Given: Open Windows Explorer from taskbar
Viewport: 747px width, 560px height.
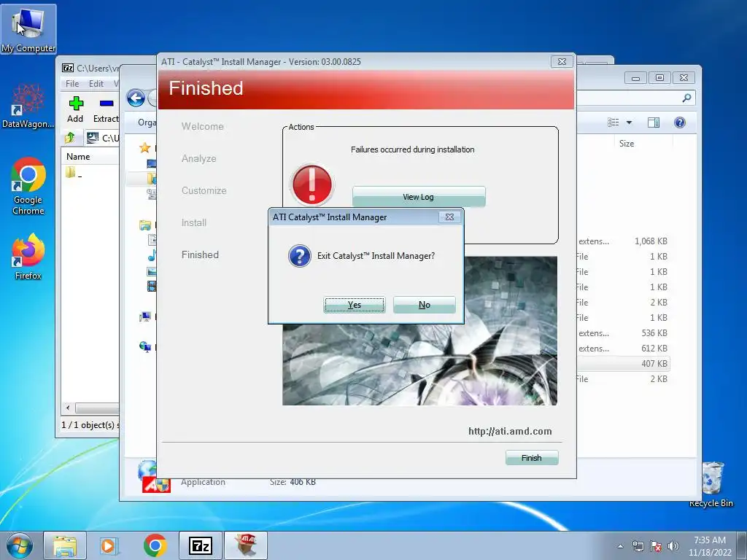Looking at the screenshot, I should click(x=65, y=545).
